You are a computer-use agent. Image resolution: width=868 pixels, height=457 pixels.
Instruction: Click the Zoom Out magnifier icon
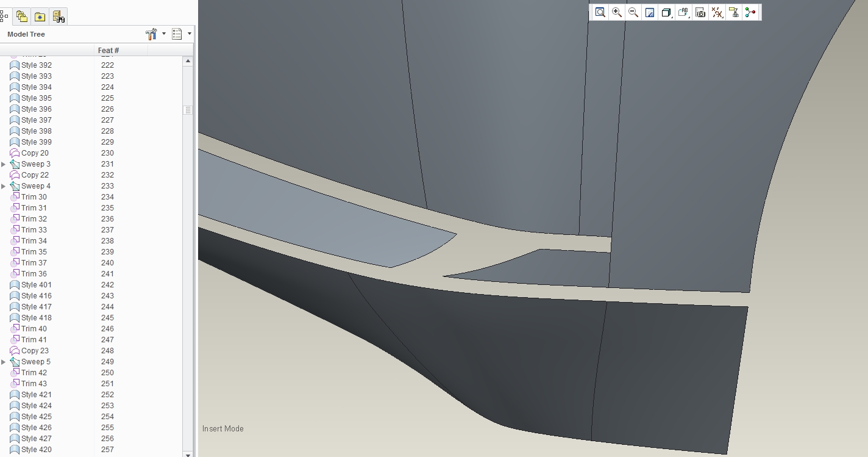(633, 12)
